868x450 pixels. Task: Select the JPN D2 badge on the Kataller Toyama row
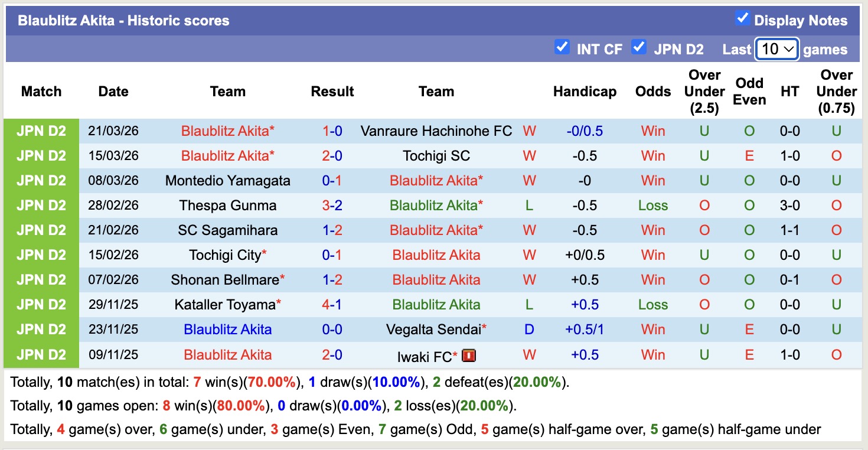[x=41, y=304]
